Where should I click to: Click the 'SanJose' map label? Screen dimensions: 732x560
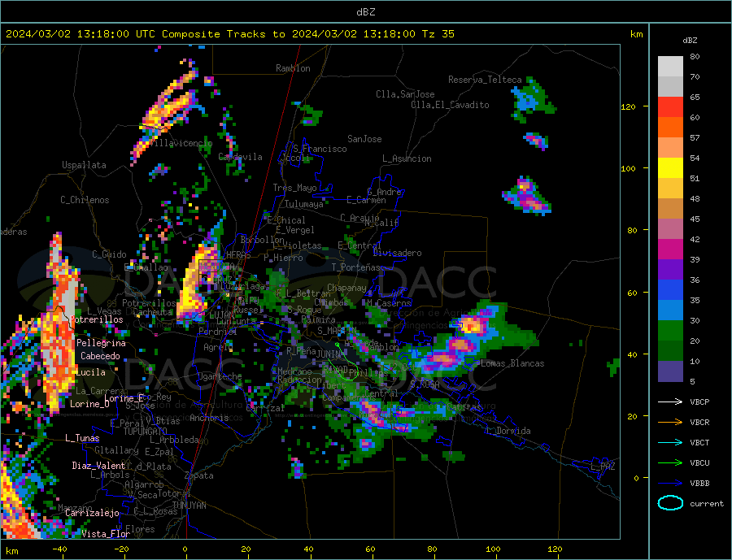coord(364,139)
